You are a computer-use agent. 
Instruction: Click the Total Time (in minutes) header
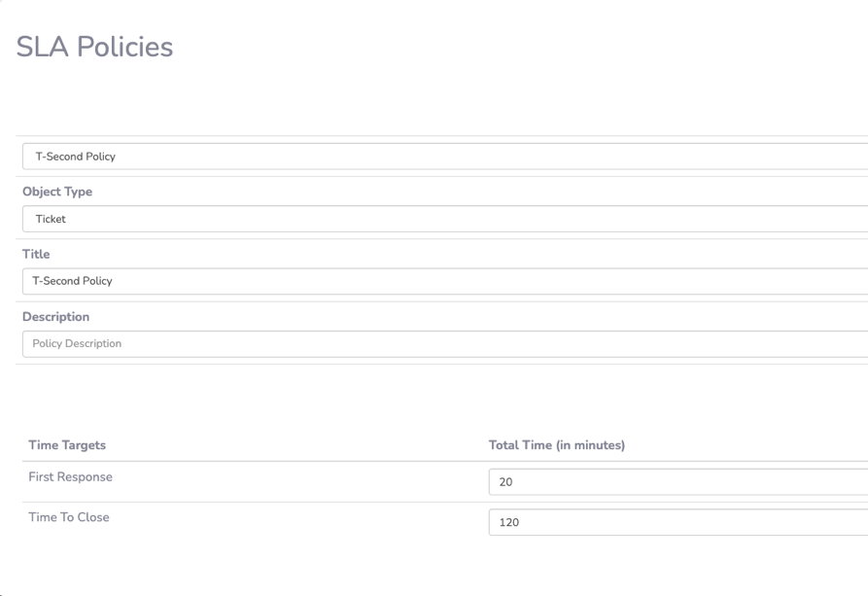[557, 445]
